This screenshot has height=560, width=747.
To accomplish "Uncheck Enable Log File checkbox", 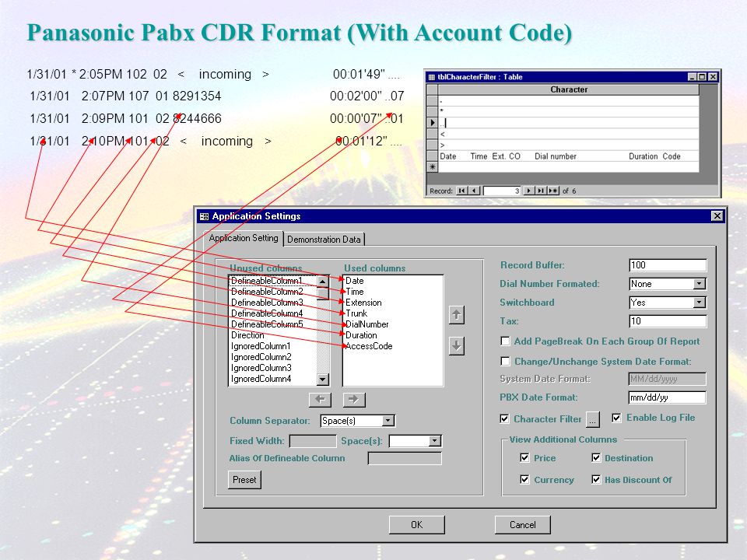I will tap(616, 418).
